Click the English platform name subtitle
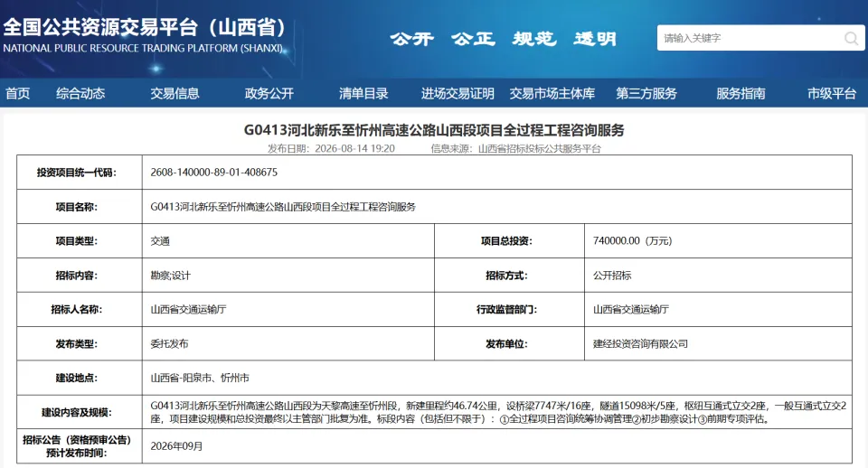This screenshot has height=468, width=868. (x=143, y=48)
